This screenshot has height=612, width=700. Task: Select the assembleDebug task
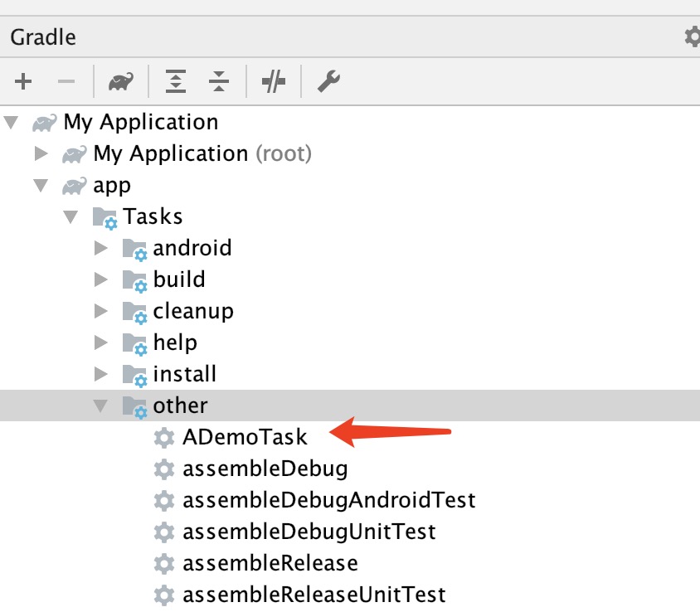(x=265, y=469)
